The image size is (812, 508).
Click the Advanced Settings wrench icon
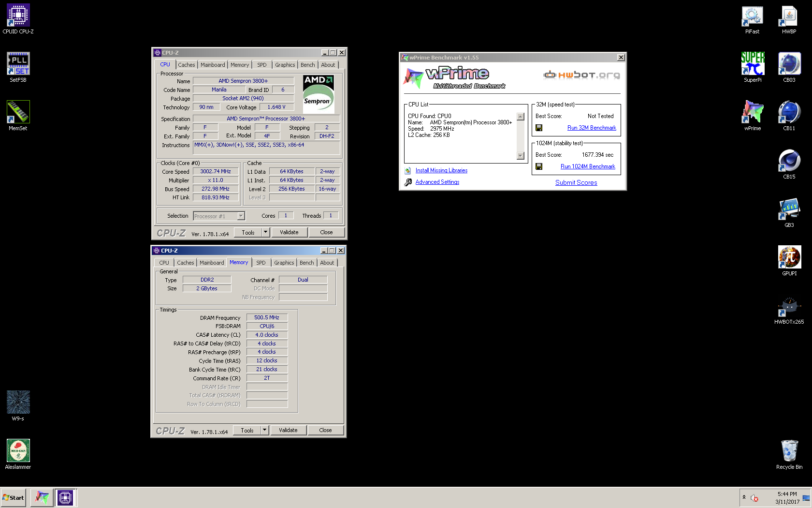click(x=408, y=182)
